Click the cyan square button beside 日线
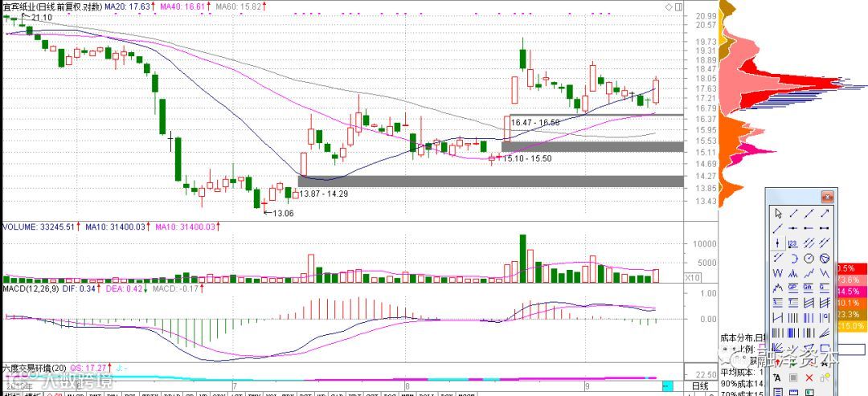Screen dimensions: 868x396 pos(668,386)
